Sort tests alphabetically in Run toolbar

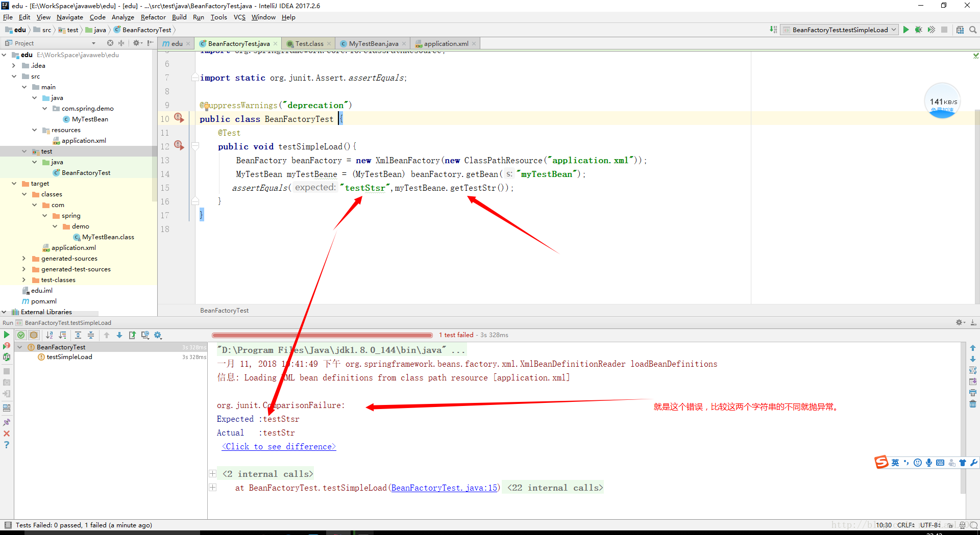(x=50, y=335)
